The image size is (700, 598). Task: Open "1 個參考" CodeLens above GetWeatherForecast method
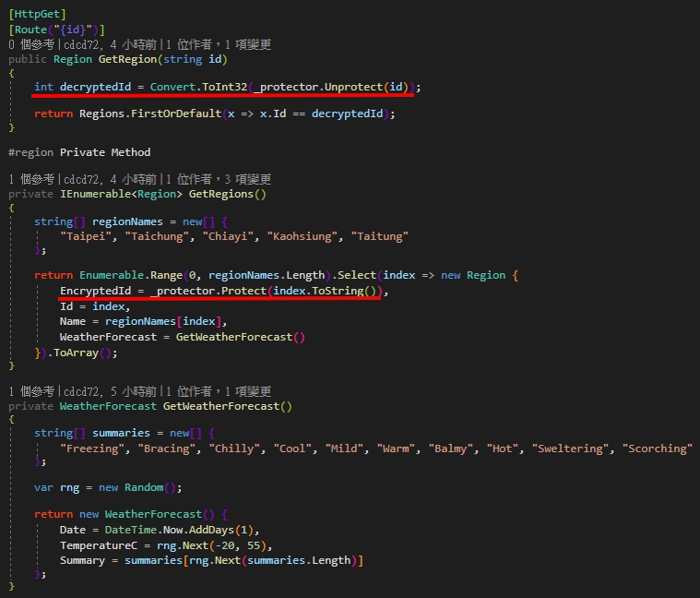(x=29, y=391)
